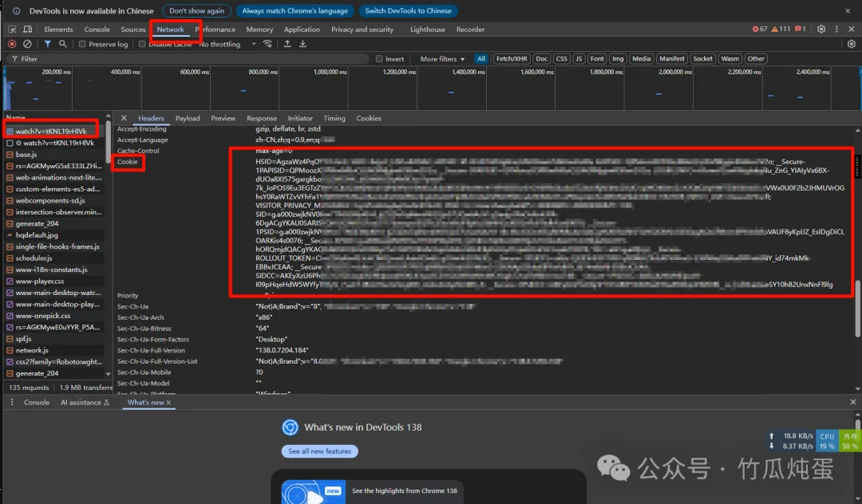Toggle the CSS type filter

561,59
